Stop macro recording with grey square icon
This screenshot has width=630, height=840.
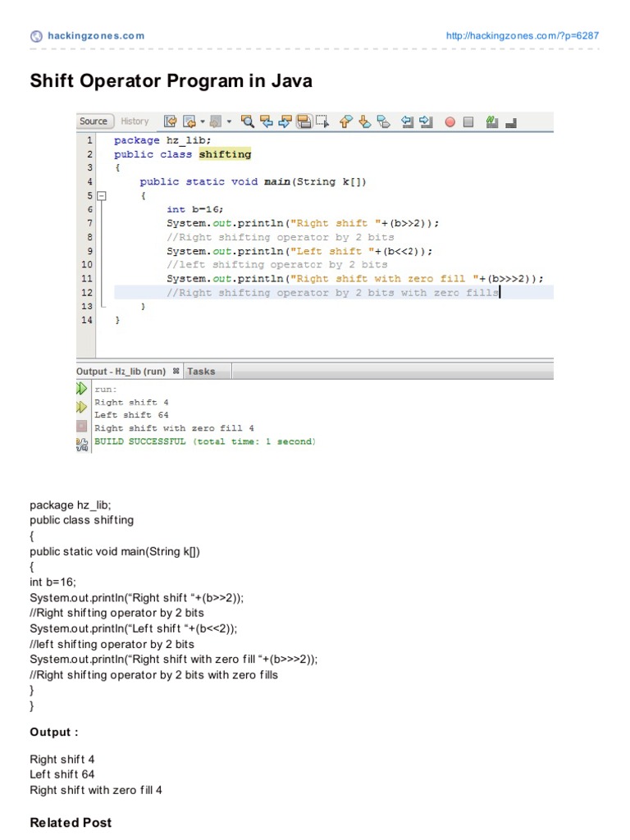click(468, 122)
